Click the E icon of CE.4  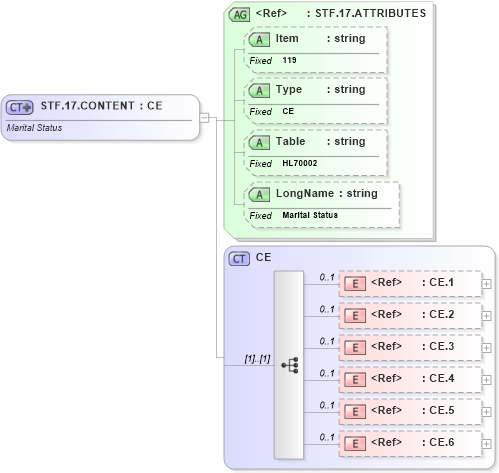click(x=355, y=380)
